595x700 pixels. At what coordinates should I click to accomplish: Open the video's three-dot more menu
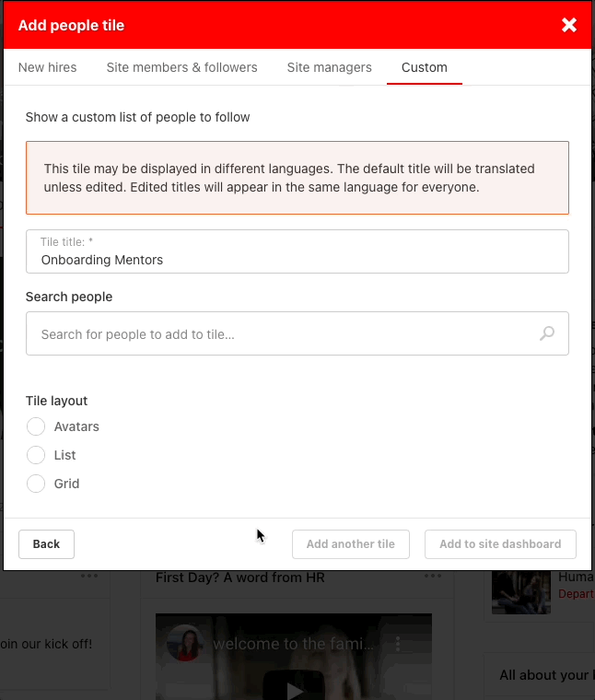[x=398, y=643]
